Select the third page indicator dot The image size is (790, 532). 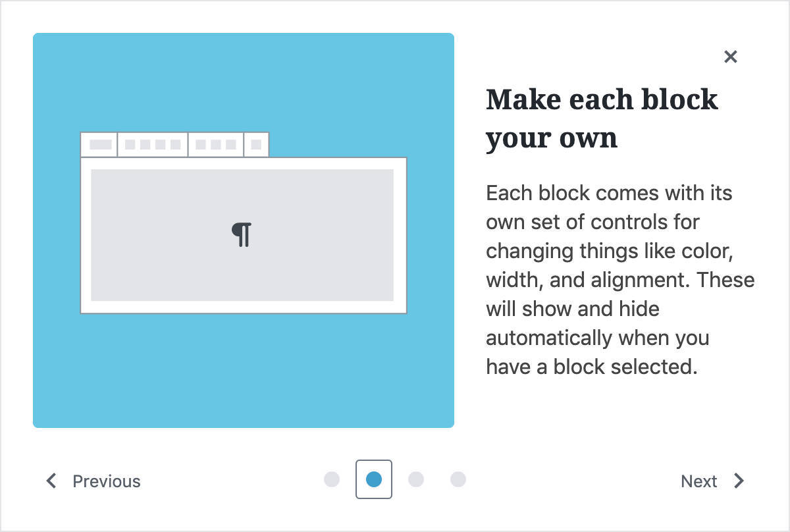416,479
